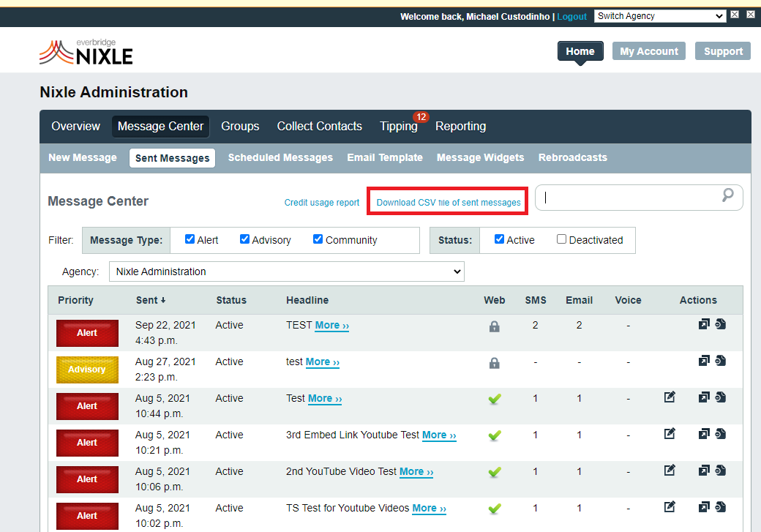Click the Sent column header
The image size is (761, 532).
click(x=146, y=301)
